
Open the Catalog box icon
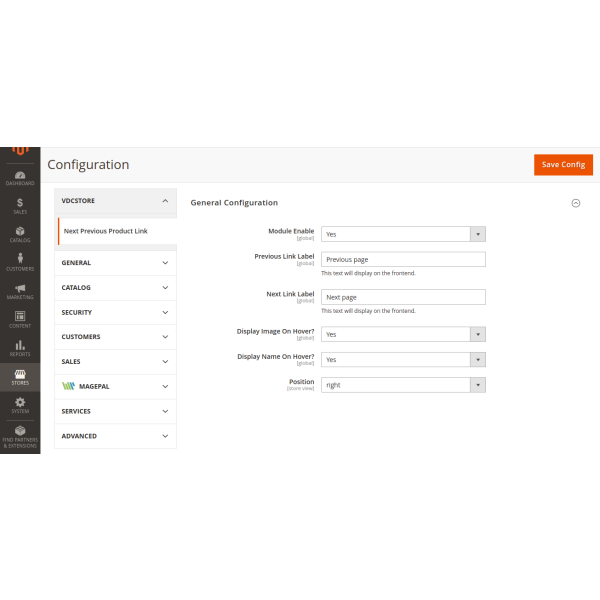tap(20, 234)
